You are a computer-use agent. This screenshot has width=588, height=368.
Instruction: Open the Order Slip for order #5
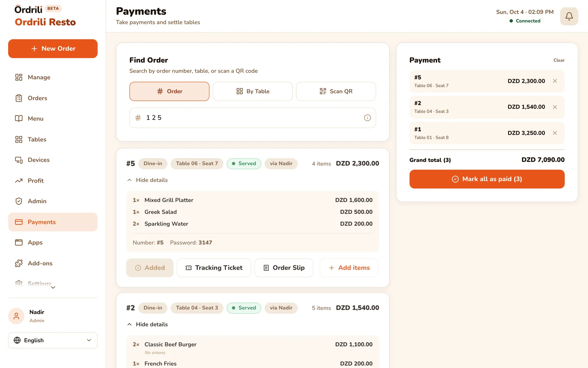click(x=284, y=268)
